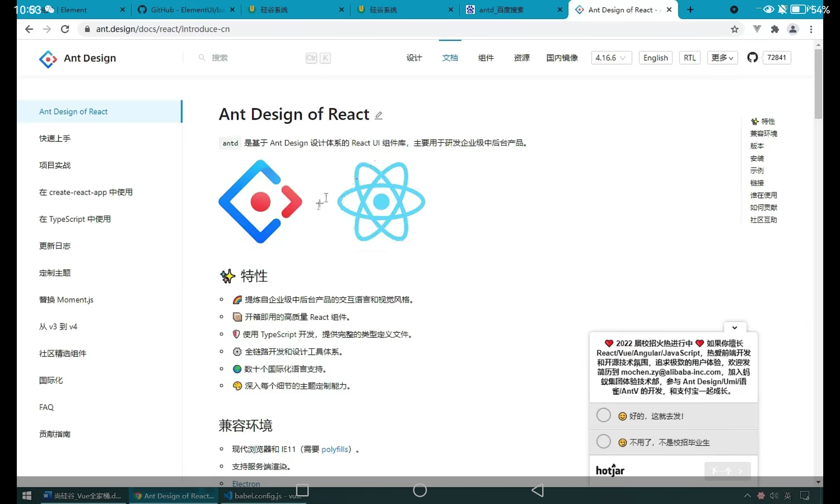Open the Chrome profile avatar icon

coord(793,29)
